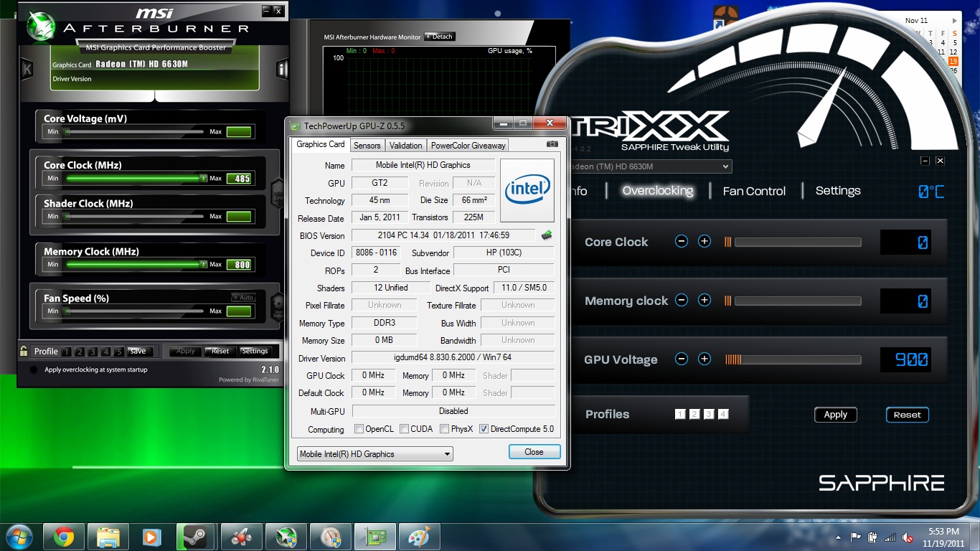Enable the PhysX checkbox in GPU-Z
The width and height of the screenshot is (980, 551).
446,429
